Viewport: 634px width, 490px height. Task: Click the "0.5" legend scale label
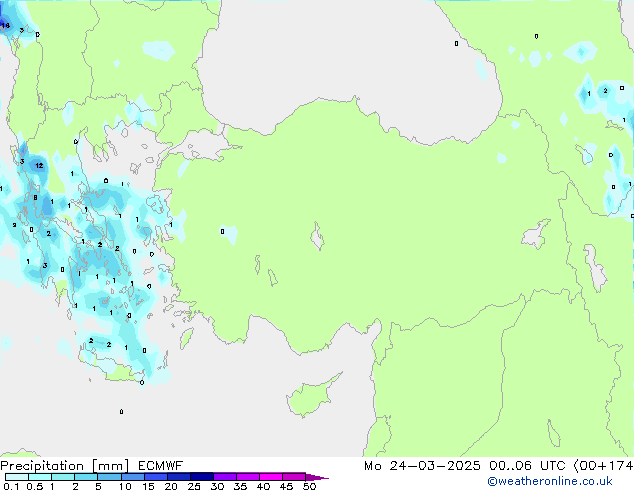(35, 486)
